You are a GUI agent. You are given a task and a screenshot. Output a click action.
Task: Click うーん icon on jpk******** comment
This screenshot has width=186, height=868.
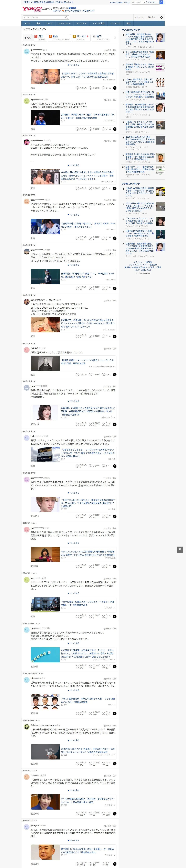[x=104, y=566]
